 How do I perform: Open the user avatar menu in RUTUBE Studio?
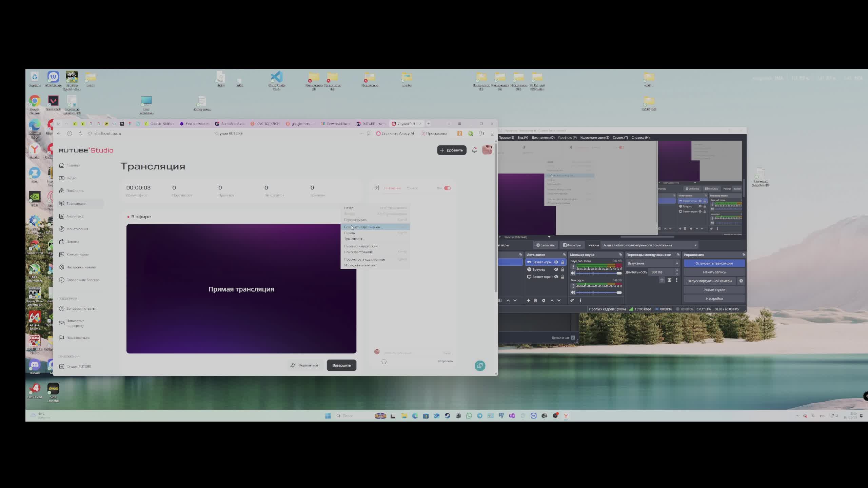[x=487, y=150]
